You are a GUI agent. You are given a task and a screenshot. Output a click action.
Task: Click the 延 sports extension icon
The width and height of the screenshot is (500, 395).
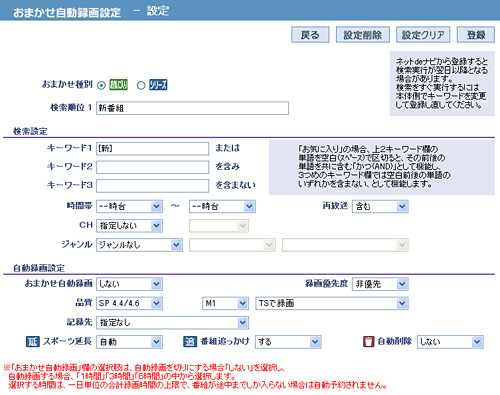33,341
